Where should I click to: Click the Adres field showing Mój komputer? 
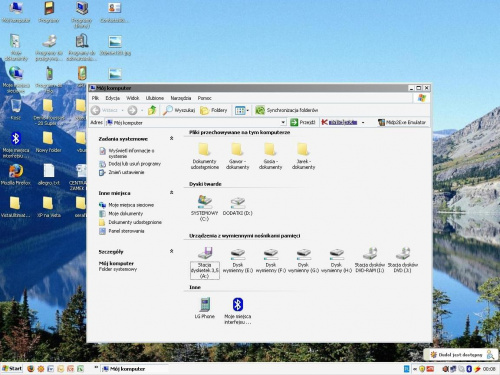pyautogui.click(x=196, y=122)
